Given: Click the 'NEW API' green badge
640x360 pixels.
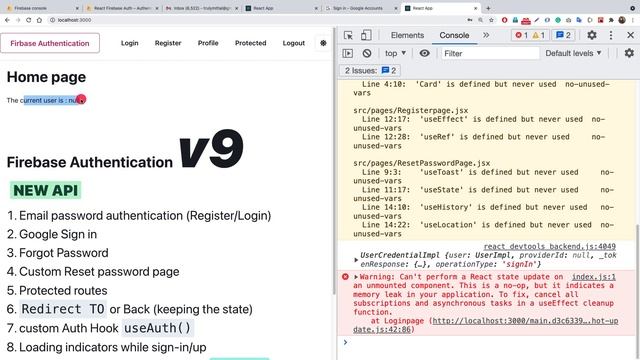Looking at the screenshot, I should 46,190.
